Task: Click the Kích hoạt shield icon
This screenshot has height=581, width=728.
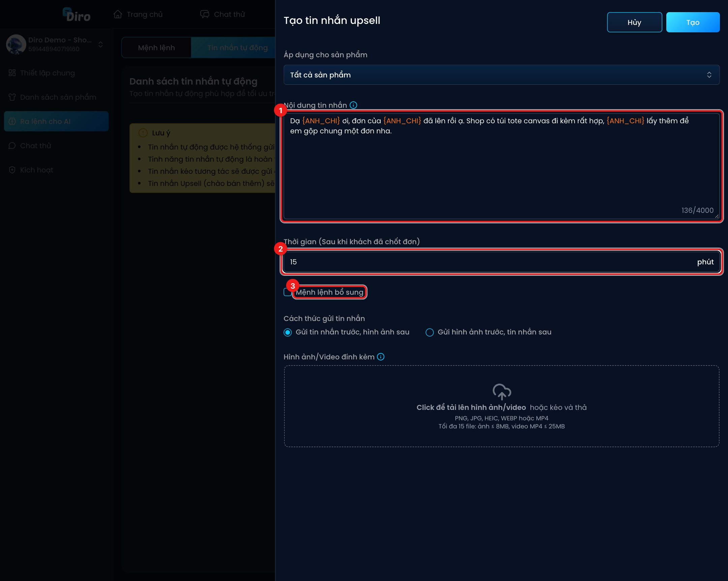Action: 12,170
